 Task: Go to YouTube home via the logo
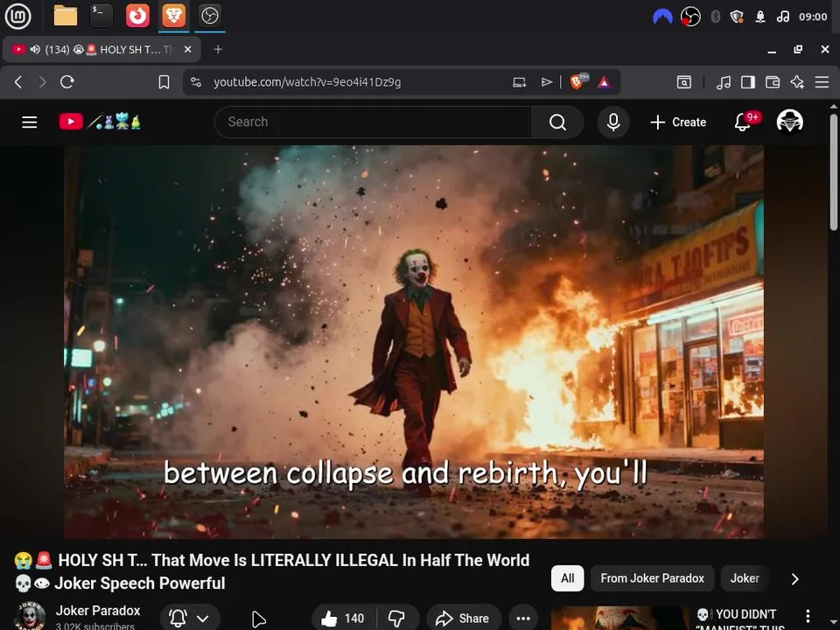(100, 122)
